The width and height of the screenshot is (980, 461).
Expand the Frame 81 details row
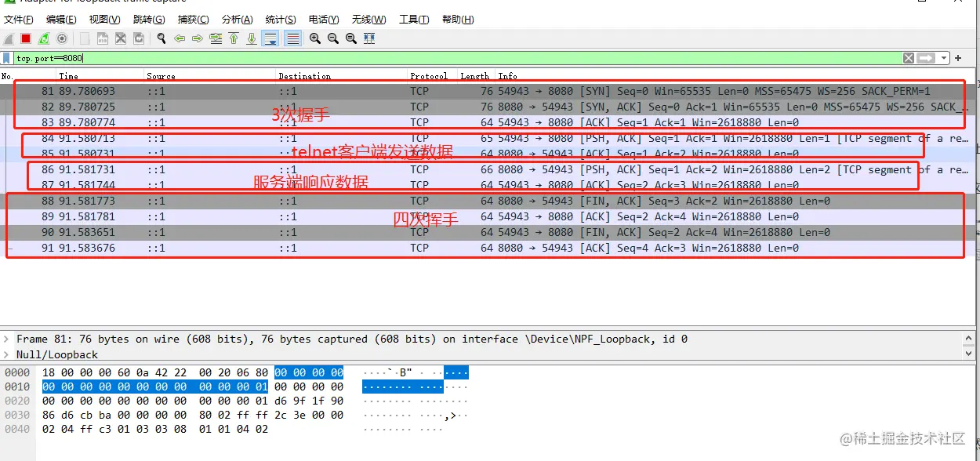[x=7, y=339]
